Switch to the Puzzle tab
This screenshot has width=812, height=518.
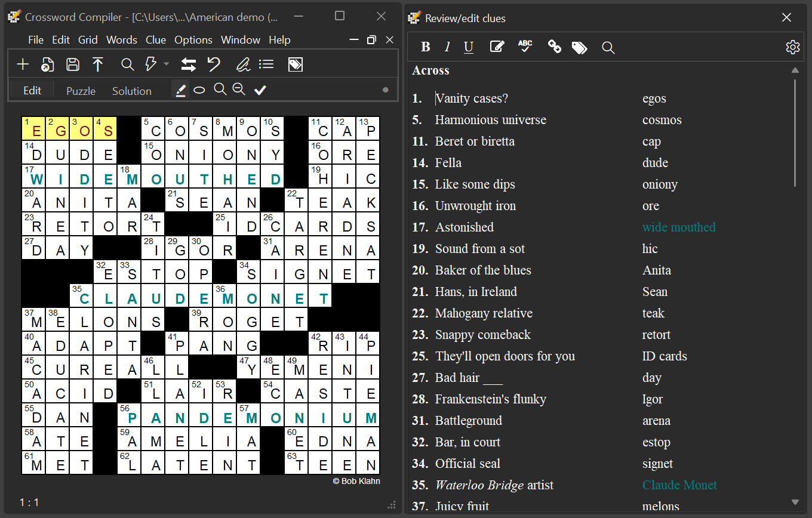(x=81, y=91)
